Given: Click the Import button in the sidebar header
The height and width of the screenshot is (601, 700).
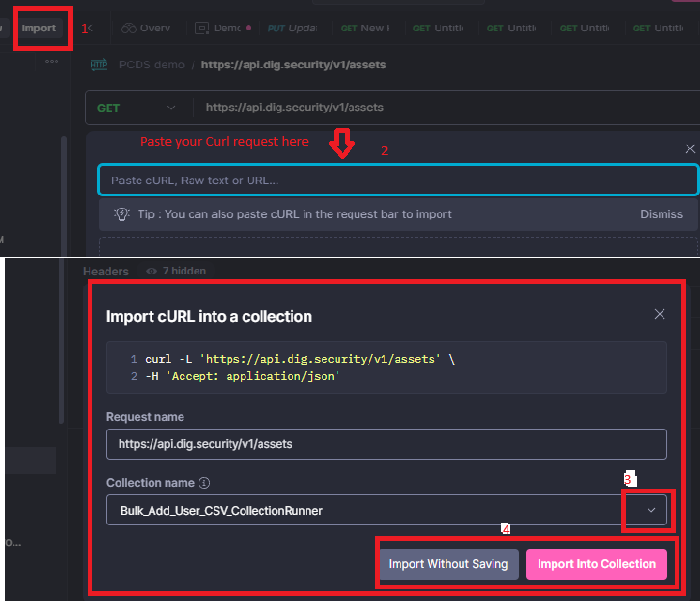Looking at the screenshot, I should click(39, 28).
